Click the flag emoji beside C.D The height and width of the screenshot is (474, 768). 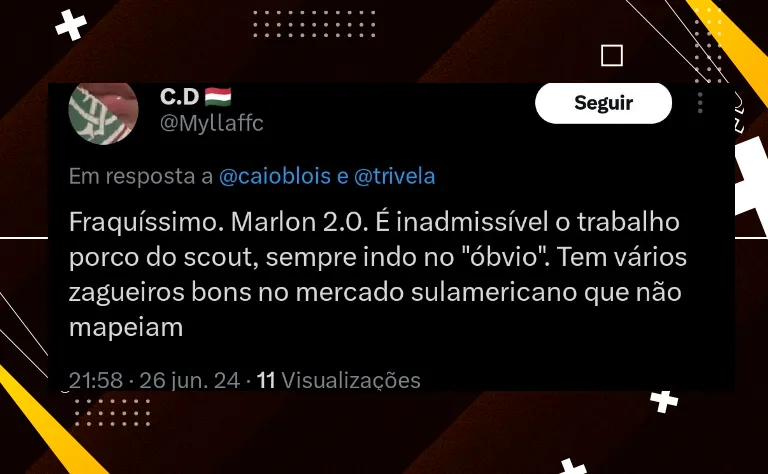click(218, 96)
